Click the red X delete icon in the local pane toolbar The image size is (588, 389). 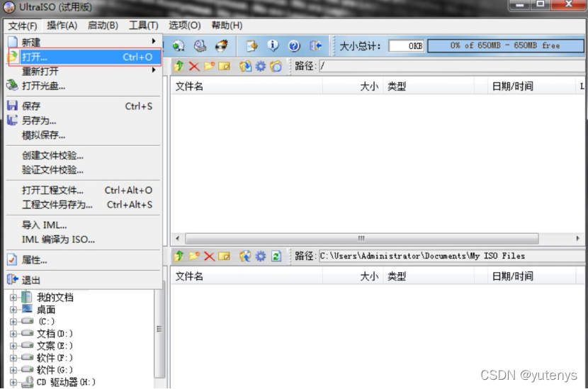click(x=209, y=256)
